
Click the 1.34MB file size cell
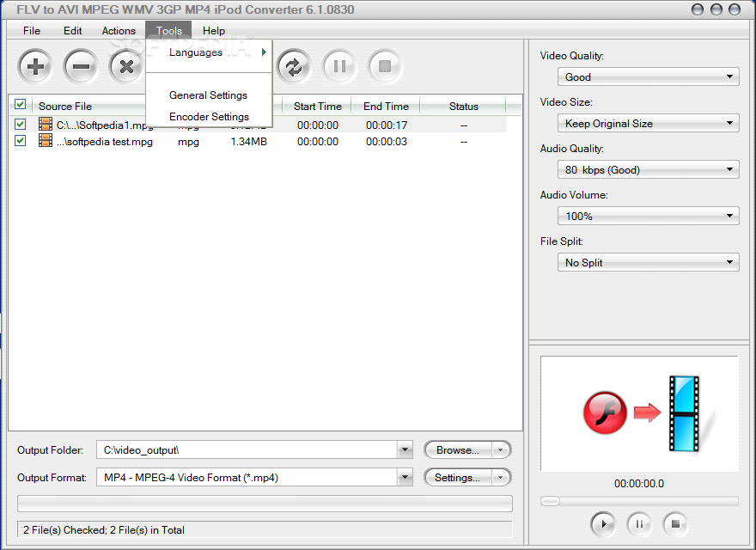click(x=249, y=141)
